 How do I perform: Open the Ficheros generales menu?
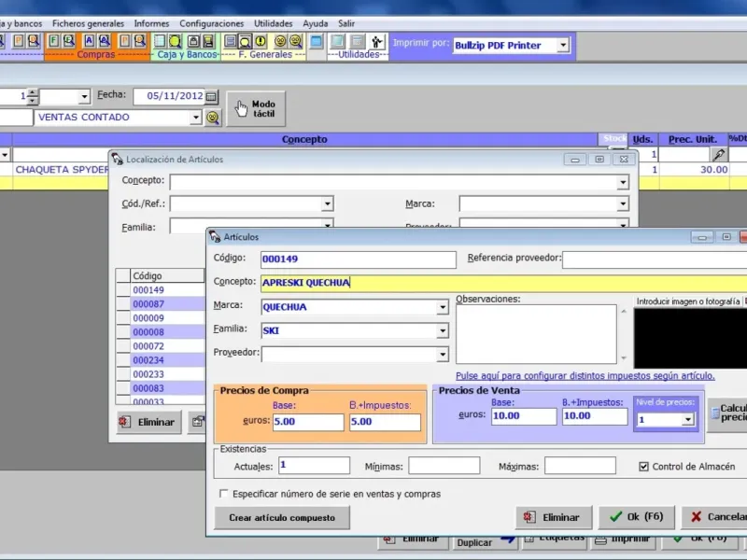(x=88, y=23)
